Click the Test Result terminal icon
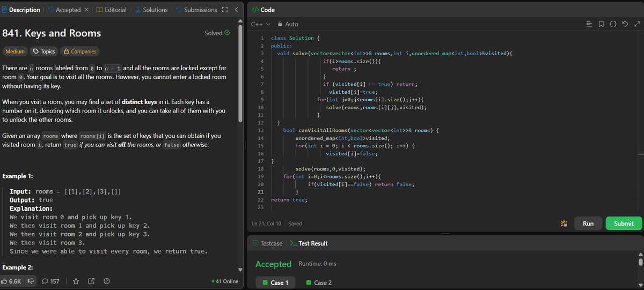Screen dimensions: 644x290 (x=293, y=243)
